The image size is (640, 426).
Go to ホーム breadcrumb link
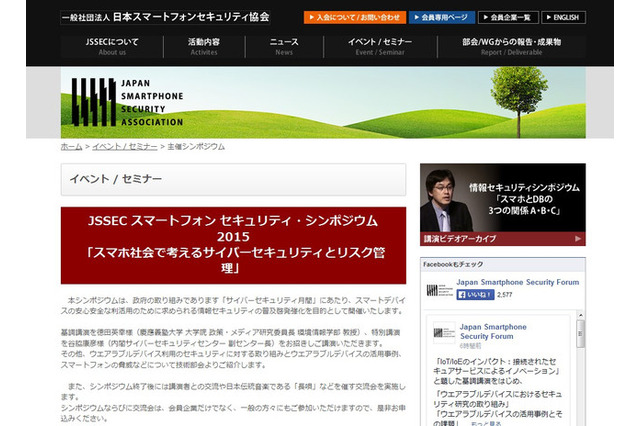71,146
